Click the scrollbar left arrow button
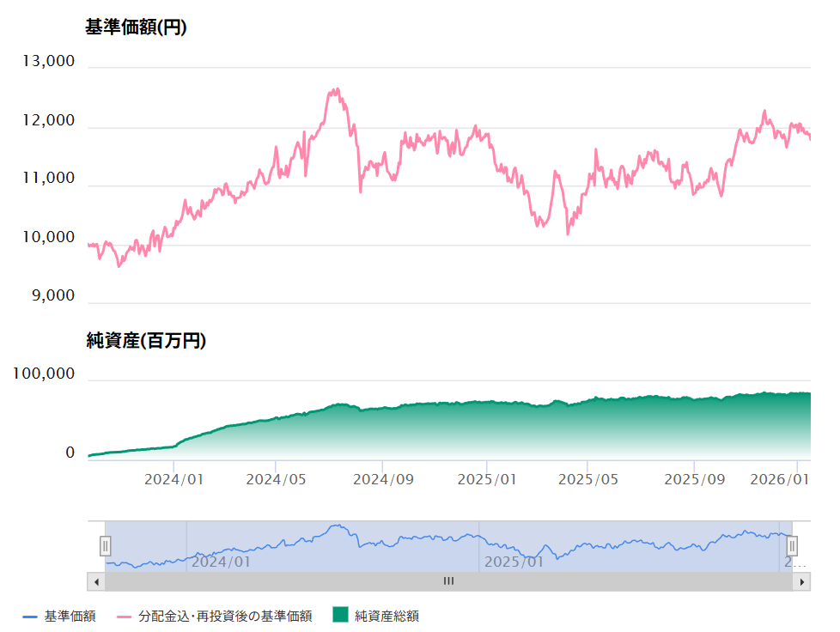 point(96,582)
